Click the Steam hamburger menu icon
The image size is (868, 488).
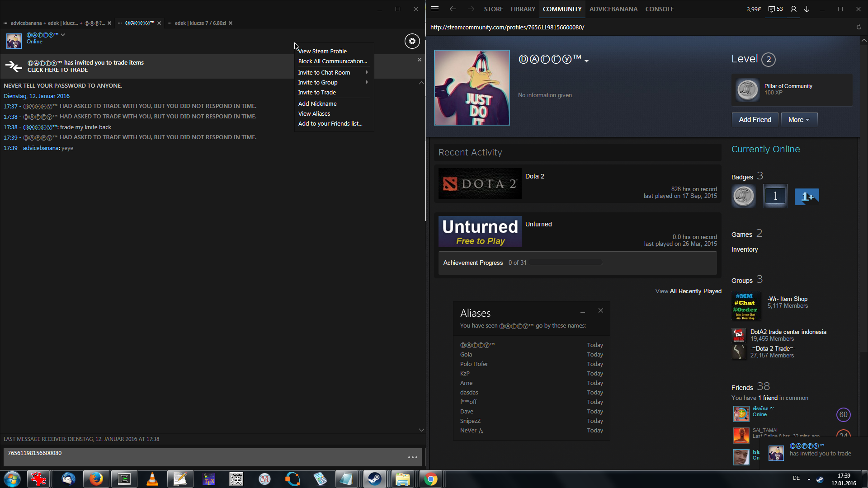point(435,9)
